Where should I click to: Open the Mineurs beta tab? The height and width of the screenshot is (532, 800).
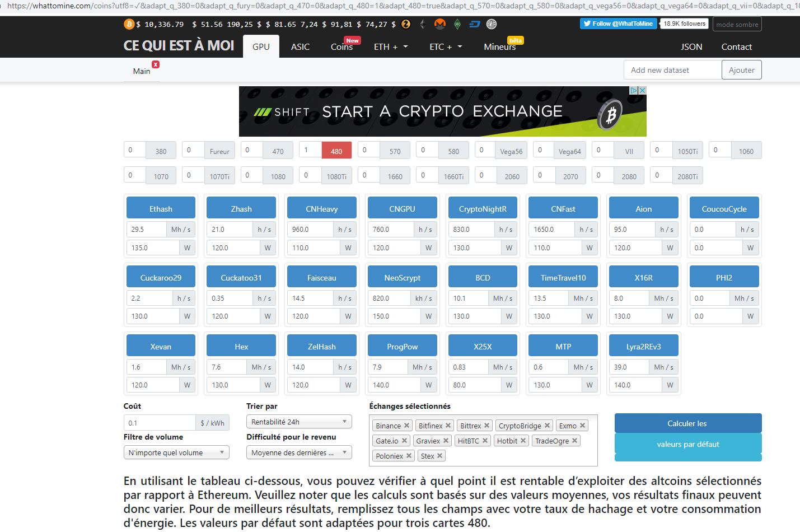point(499,47)
